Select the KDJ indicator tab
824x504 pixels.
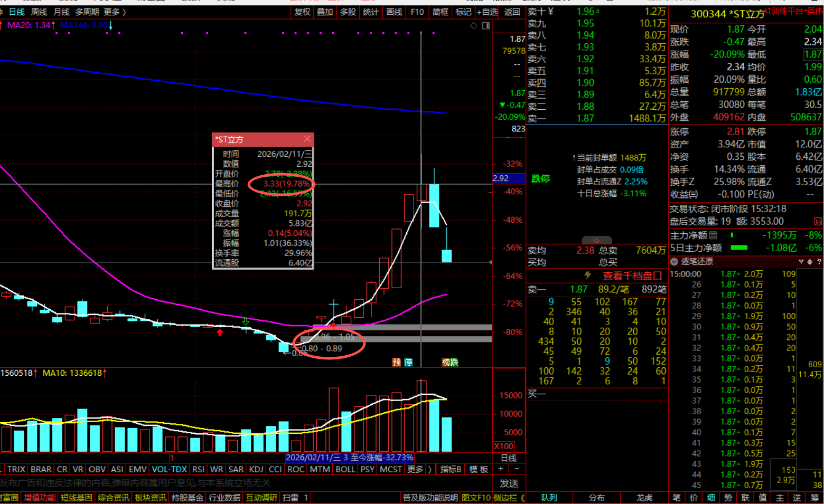coord(256,469)
